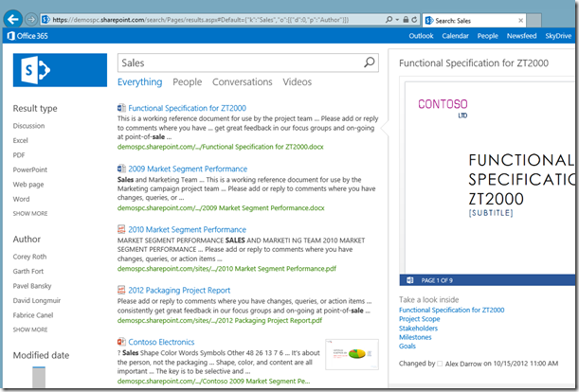Filter by author Corey Roth
579x392 pixels.
tap(29, 257)
